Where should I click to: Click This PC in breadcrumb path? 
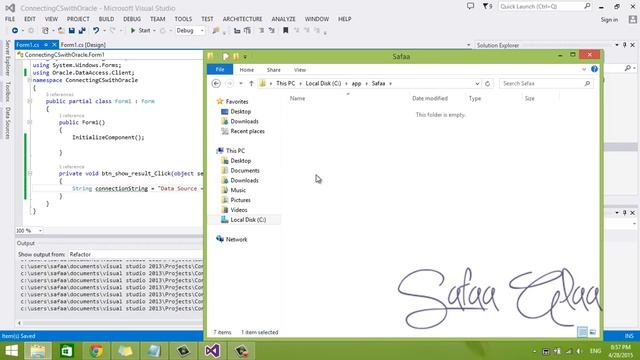pos(285,84)
